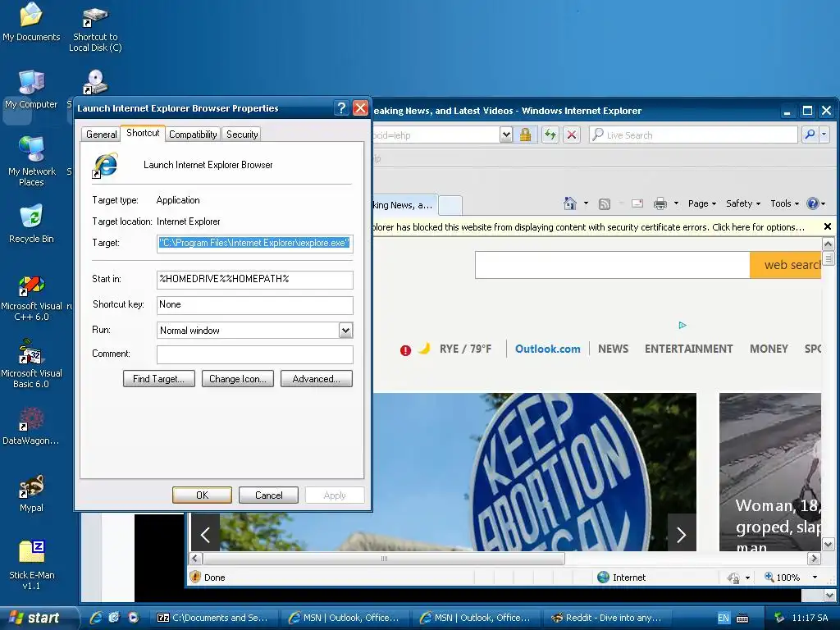The image size is (840, 630).
Task: Click the Advanced... button
Action: tap(316, 379)
